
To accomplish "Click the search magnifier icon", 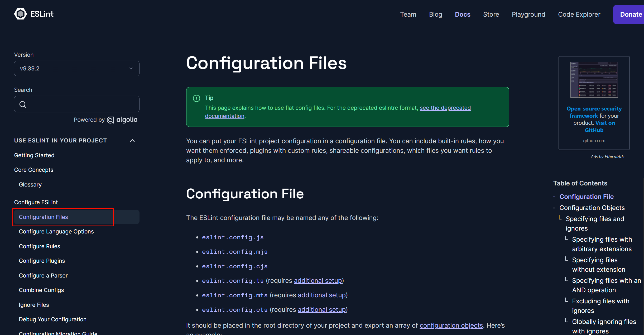I will (23, 104).
